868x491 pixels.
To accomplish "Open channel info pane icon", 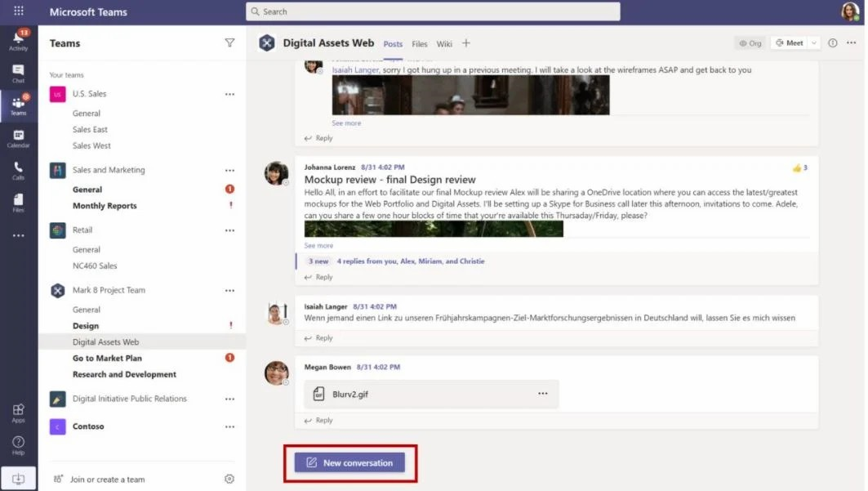I will point(833,43).
